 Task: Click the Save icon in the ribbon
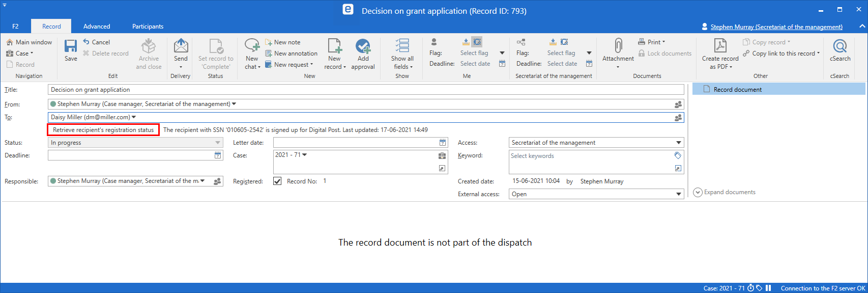(x=71, y=47)
